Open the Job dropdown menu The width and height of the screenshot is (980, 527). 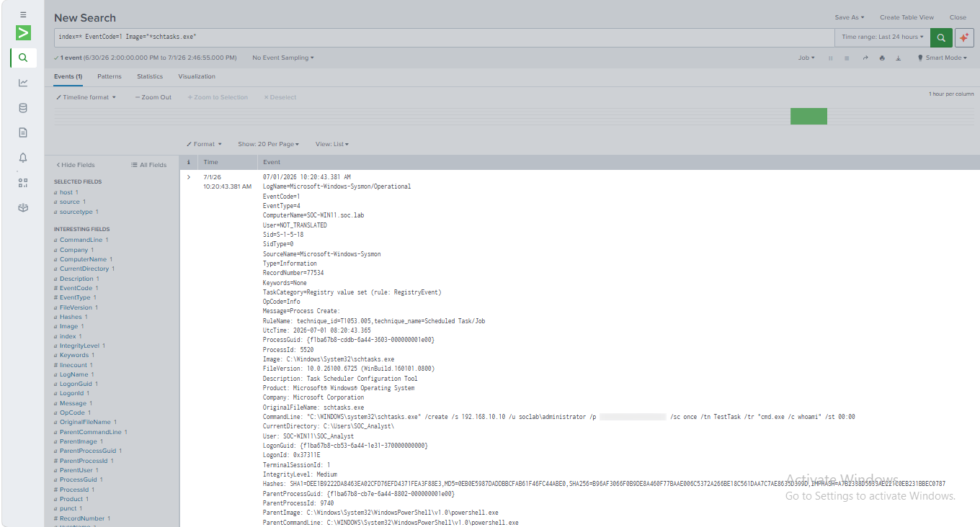coord(806,58)
